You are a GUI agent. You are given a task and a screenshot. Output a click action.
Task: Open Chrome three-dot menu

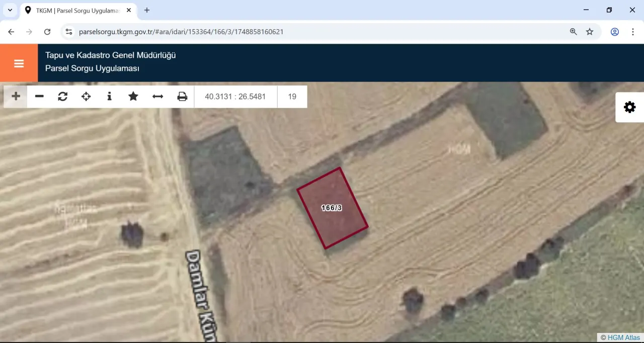633,32
